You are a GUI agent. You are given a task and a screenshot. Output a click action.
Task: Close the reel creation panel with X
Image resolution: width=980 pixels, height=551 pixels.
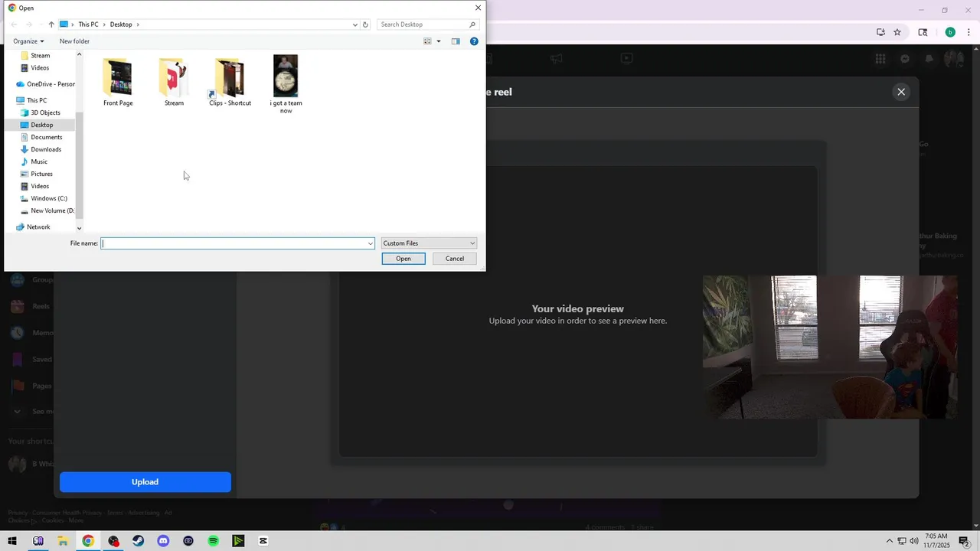(x=901, y=92)
